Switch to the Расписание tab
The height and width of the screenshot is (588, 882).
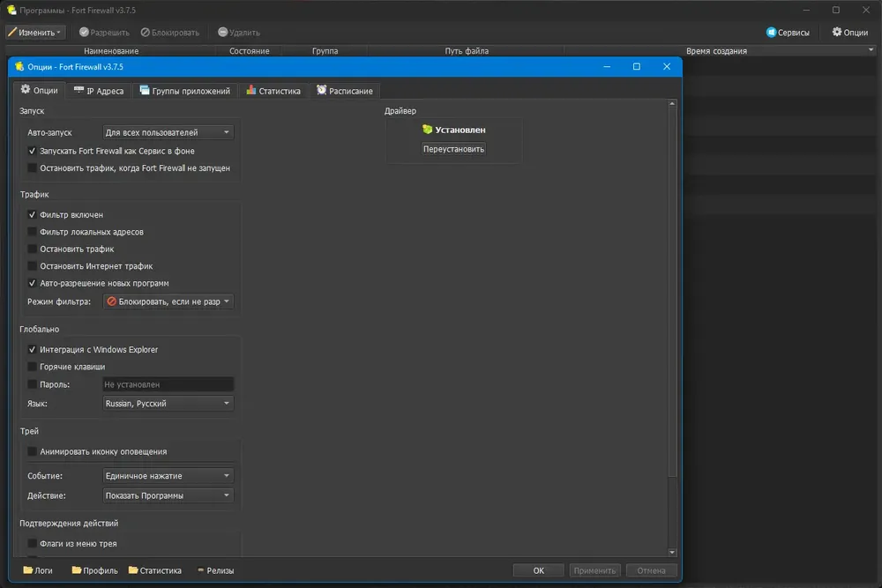345,91
